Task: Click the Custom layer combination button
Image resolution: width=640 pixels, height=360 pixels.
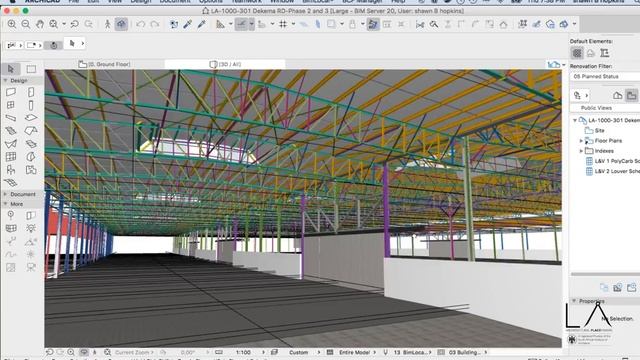Action: (298, 352)
